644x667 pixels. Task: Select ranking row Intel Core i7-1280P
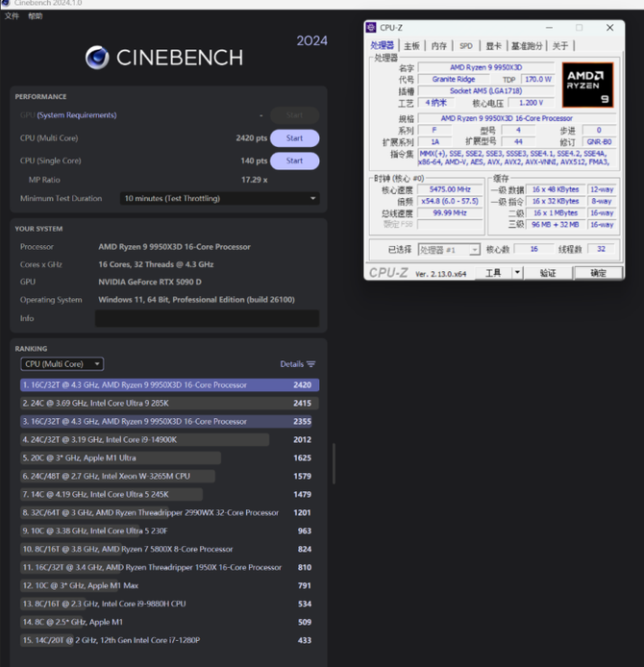click(169, 641)
